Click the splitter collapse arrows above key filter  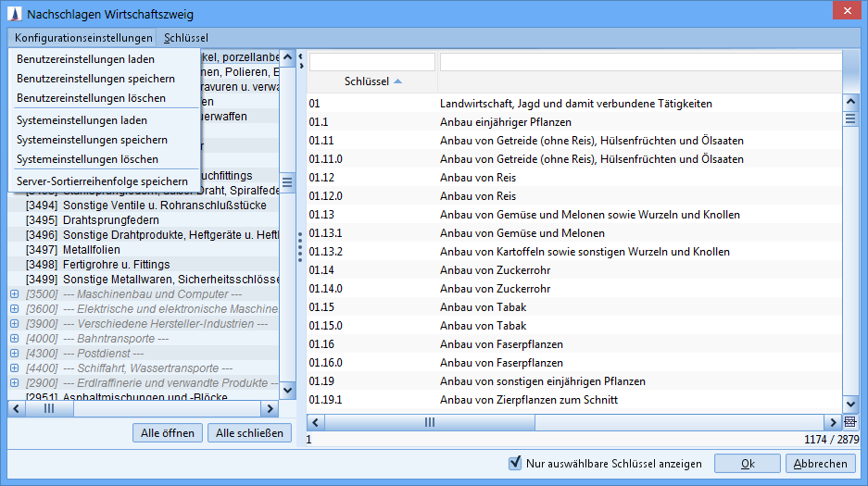click(x=301, y=61)
